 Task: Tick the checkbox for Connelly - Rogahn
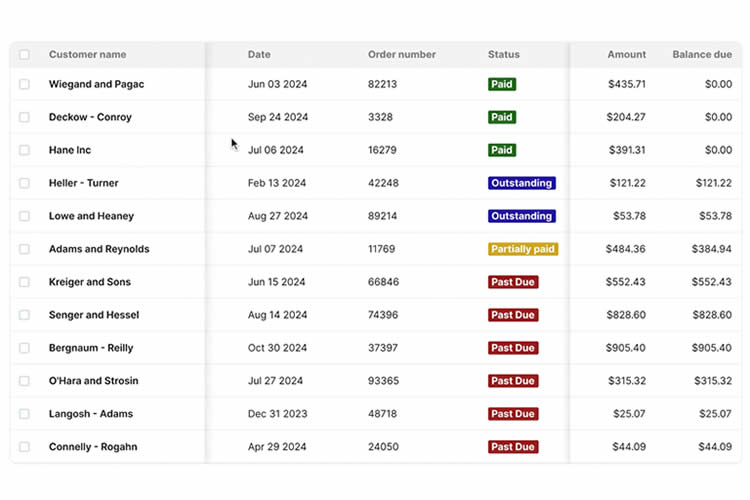click(24, 447)
